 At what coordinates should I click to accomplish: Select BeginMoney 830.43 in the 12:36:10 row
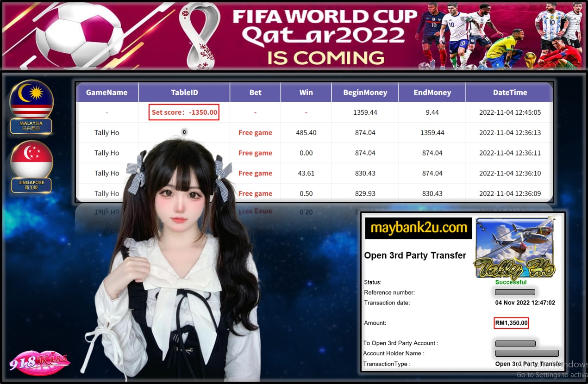365,173
